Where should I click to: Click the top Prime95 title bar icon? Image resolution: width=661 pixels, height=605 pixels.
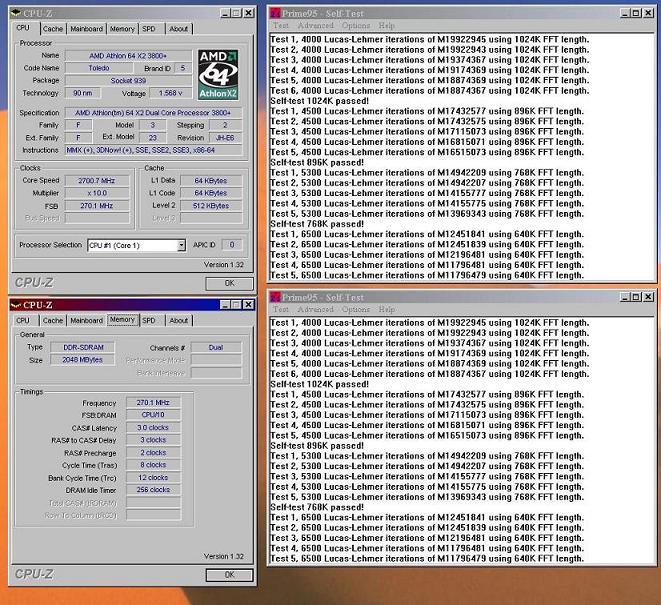click(275, 13)
